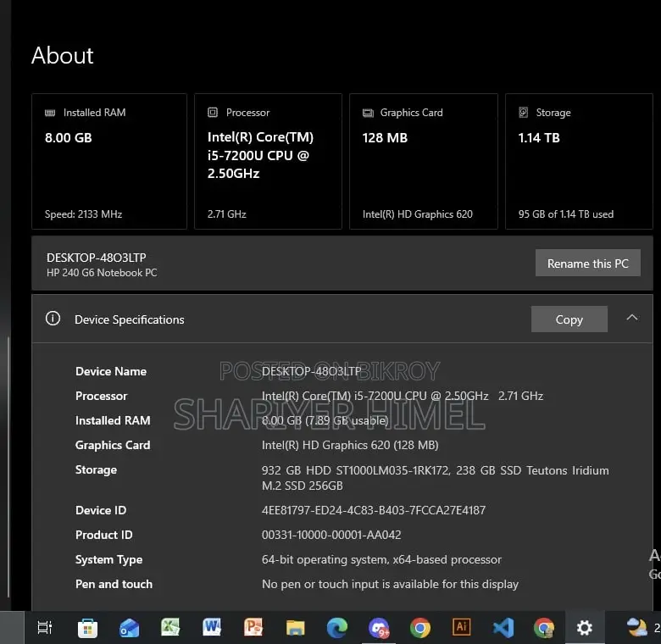This screenshot has width=661, height=644.
Task: Select the Settings gear taskbar icon
Action: point(584,628)
